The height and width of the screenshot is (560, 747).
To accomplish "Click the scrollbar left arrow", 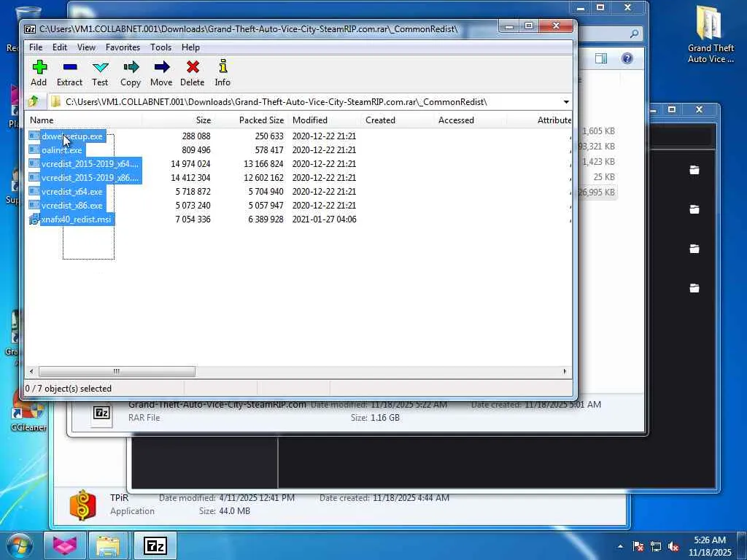I will 31,371.
